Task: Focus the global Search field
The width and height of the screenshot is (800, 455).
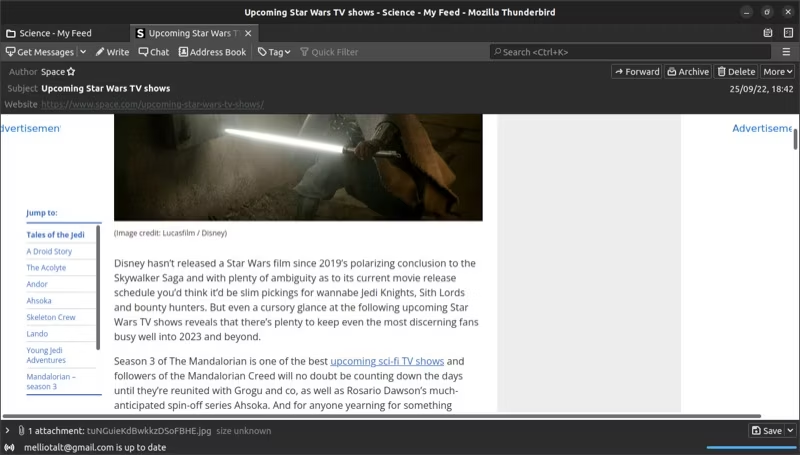Action: coord(630,52)
